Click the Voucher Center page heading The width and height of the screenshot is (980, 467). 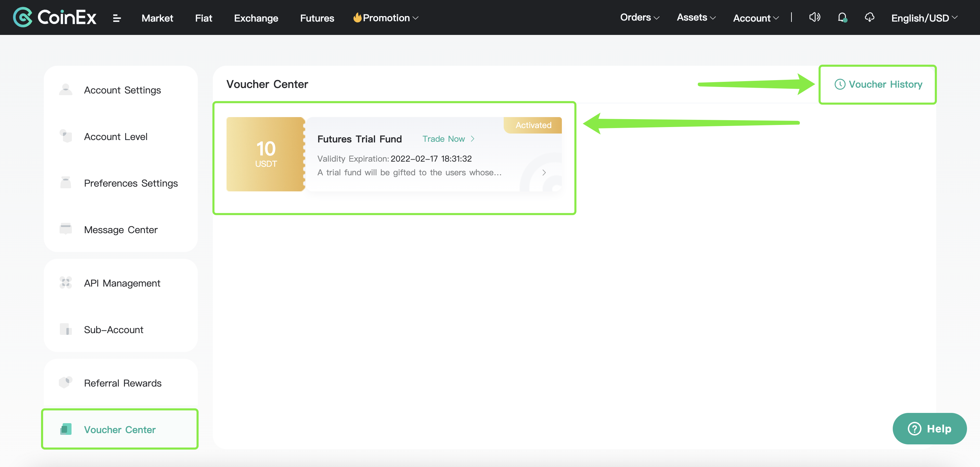tap(267, 84)
